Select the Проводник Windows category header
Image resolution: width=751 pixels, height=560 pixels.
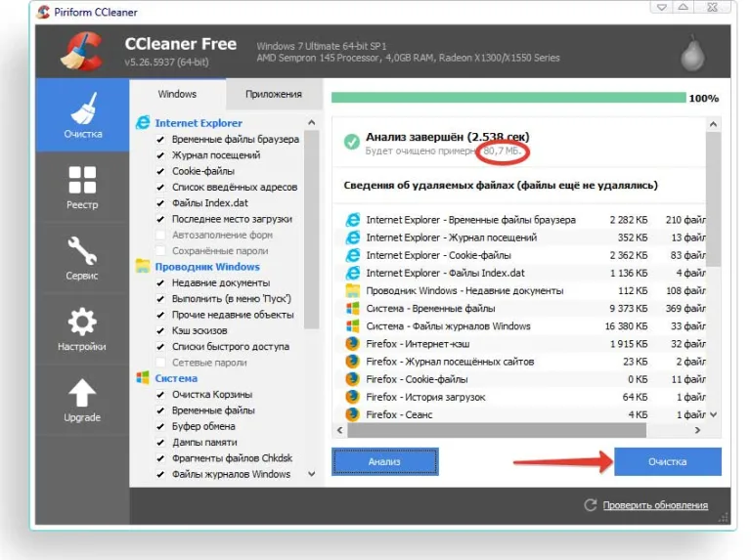coord(207,267)
